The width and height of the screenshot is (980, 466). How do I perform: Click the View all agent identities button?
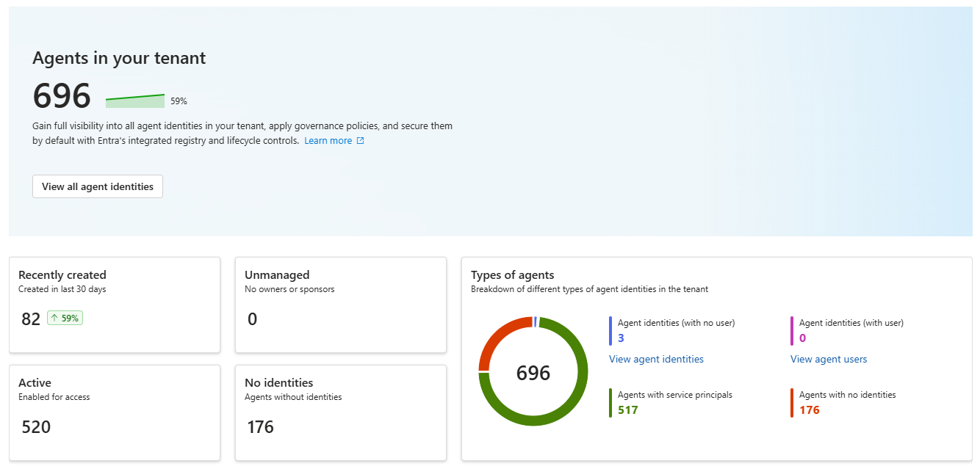point(97,186)
